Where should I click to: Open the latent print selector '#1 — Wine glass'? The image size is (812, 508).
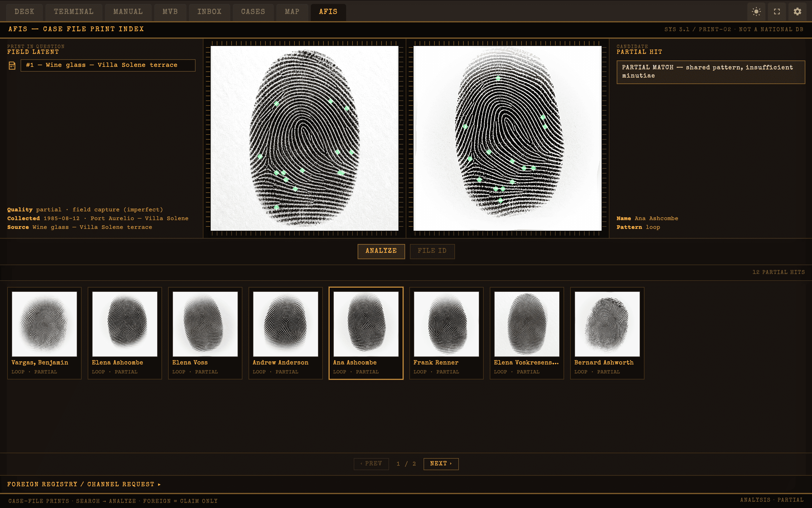click(x=108, y=65)
